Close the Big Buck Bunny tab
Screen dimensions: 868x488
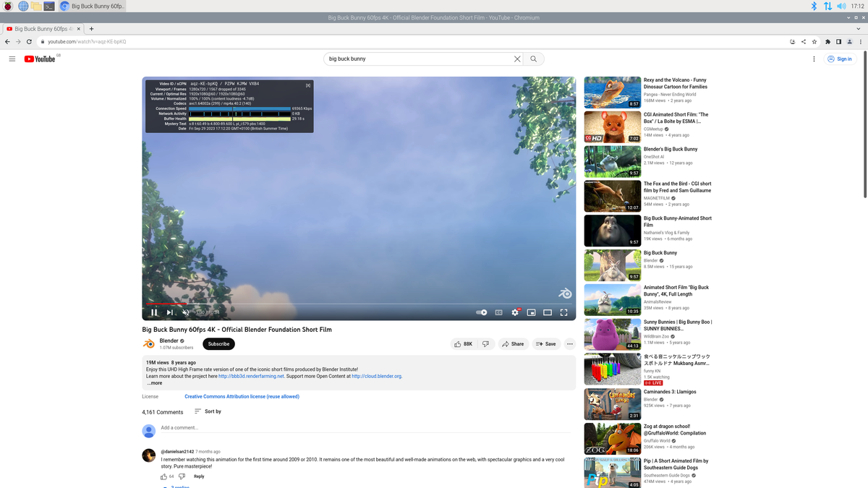78,28
